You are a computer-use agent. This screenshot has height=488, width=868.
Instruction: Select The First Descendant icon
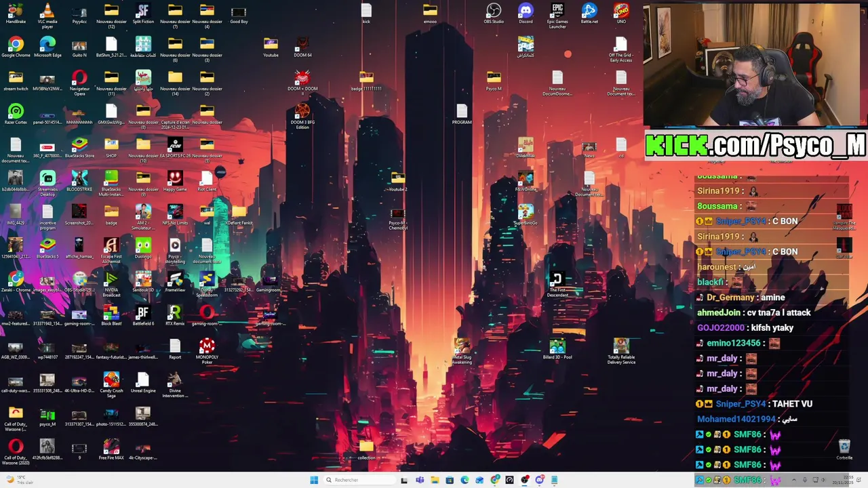(557, 285)
